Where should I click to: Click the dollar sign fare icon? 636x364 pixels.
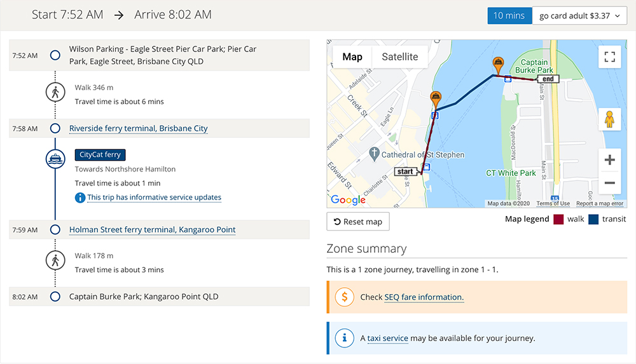344,297
